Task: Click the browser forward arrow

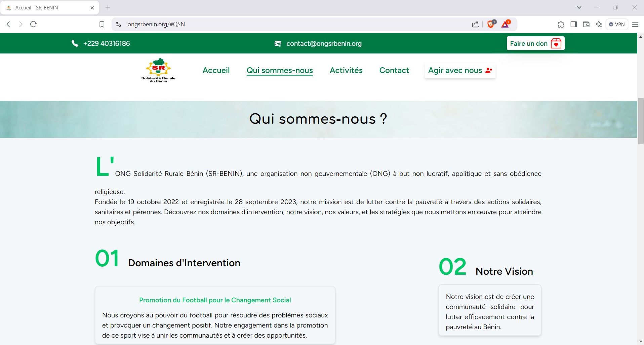Action: (21, 24)
